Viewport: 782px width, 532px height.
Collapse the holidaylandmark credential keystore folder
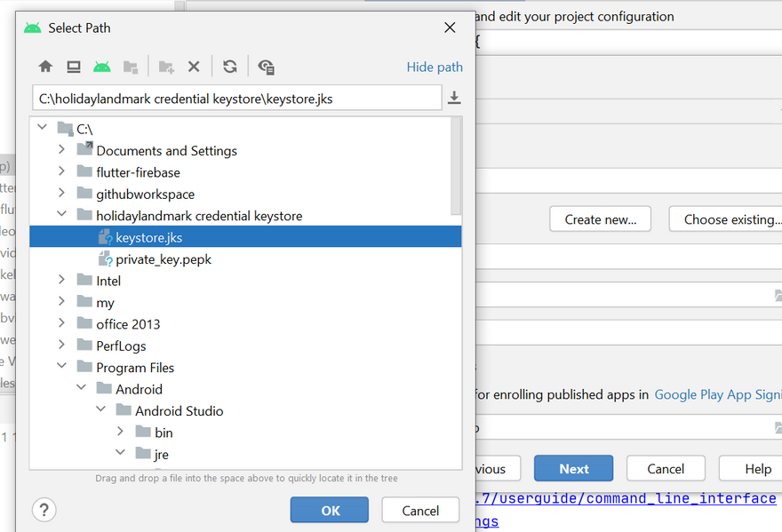(61, 215)
